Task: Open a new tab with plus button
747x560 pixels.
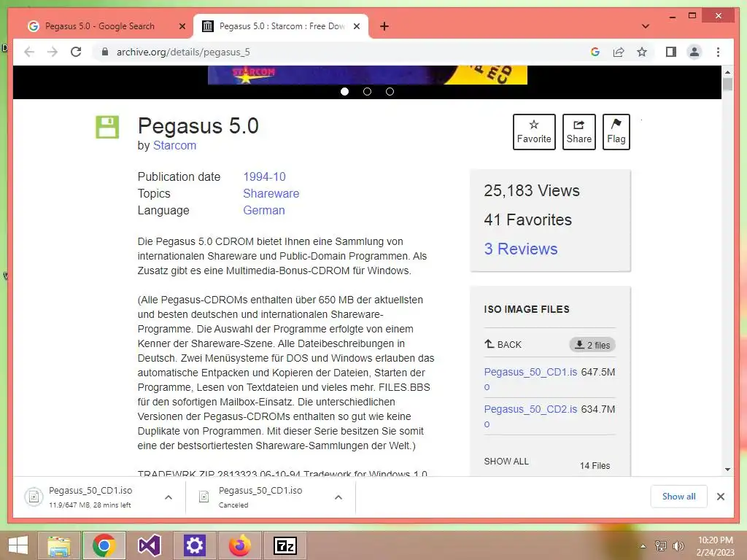Action: pos(384,26)
